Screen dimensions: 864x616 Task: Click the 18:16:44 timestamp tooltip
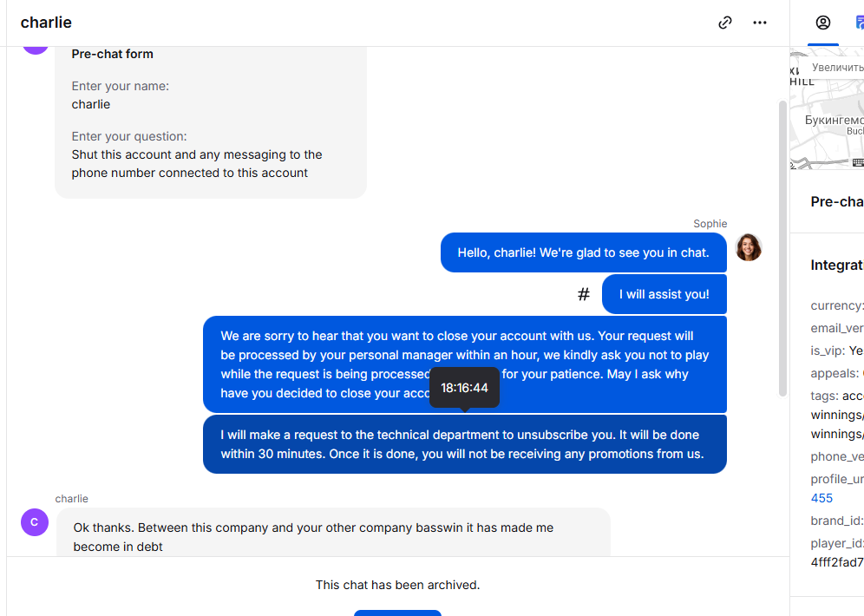(x=464, y=388)
